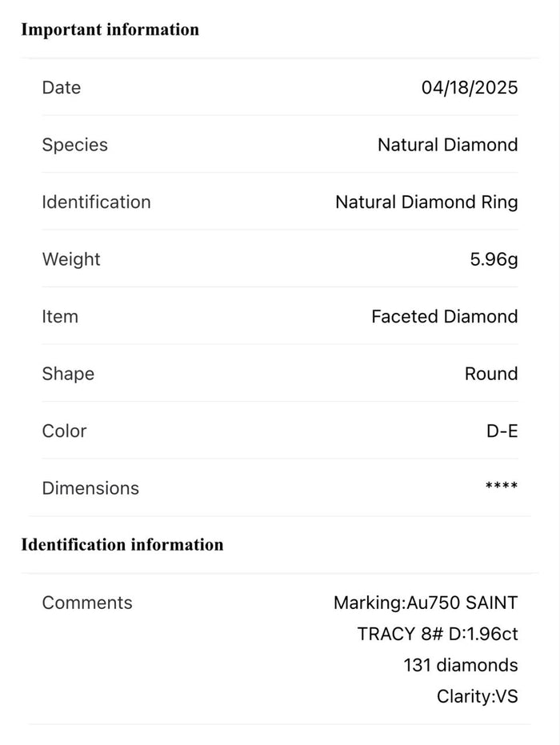Click the date value 04/18/2025
The image size is (560, 745).
click(470, 88)
